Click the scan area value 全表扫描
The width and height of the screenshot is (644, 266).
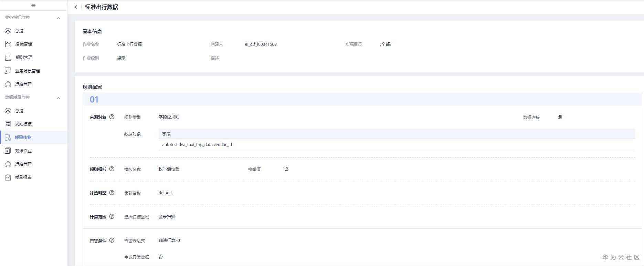pyautogui.click(x=167, y=217)
